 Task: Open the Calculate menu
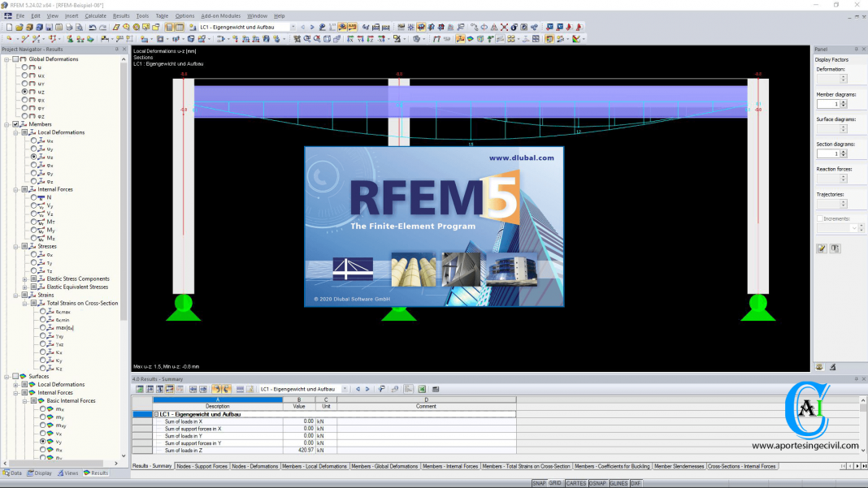click(95, 15)
